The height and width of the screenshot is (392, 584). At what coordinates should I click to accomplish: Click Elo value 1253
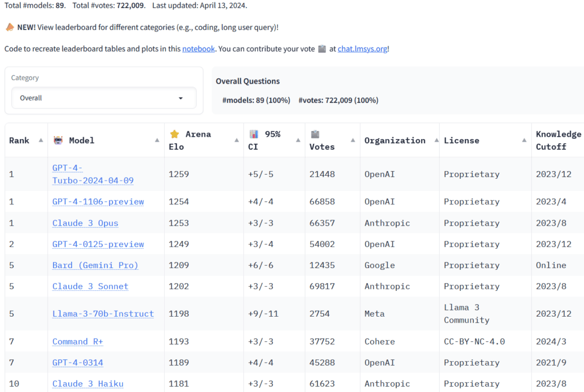179,223
